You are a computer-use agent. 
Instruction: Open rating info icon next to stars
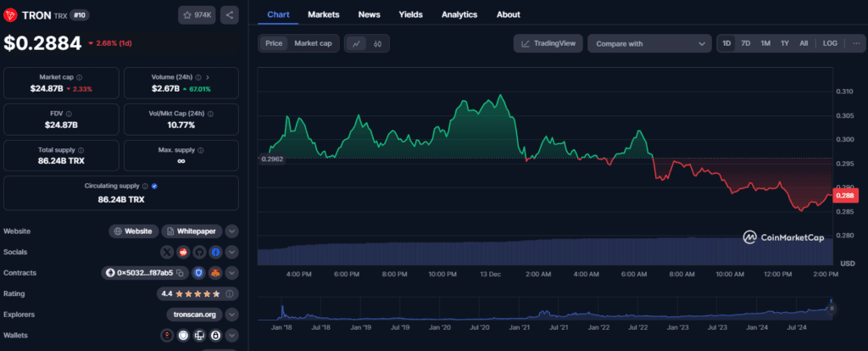(229, 294)
